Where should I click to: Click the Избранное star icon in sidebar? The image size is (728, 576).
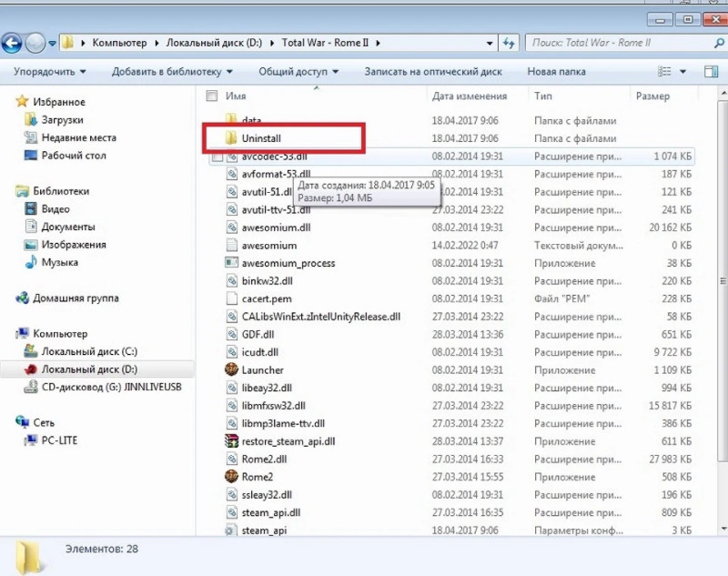point(24,102)
